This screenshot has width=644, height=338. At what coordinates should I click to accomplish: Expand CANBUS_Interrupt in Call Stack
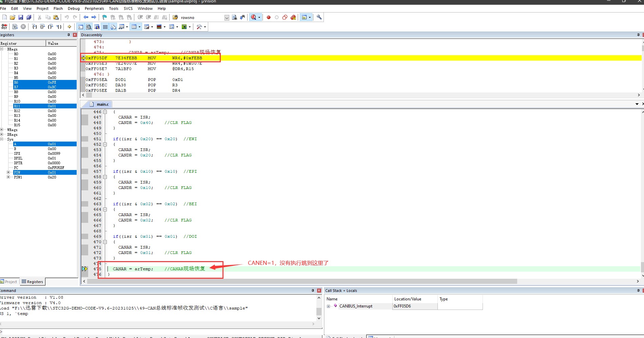coord(328,306)
